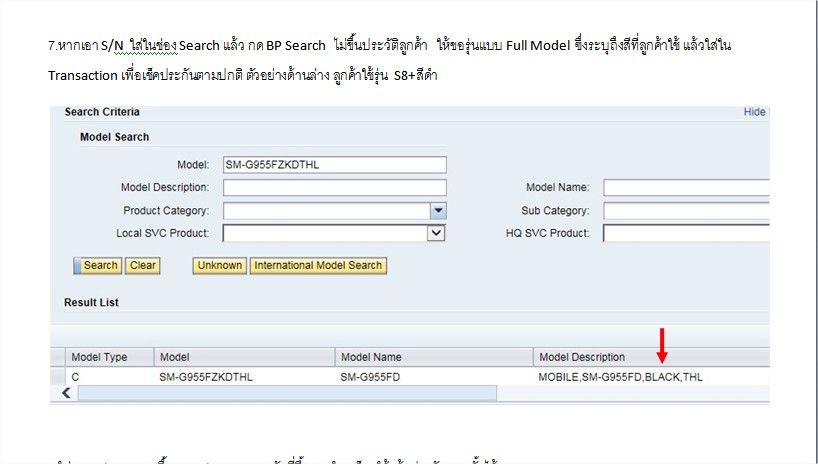Click the Search Criteria heading
The height and width of the screenshot is (464, 818).
(x=102, y=112)
